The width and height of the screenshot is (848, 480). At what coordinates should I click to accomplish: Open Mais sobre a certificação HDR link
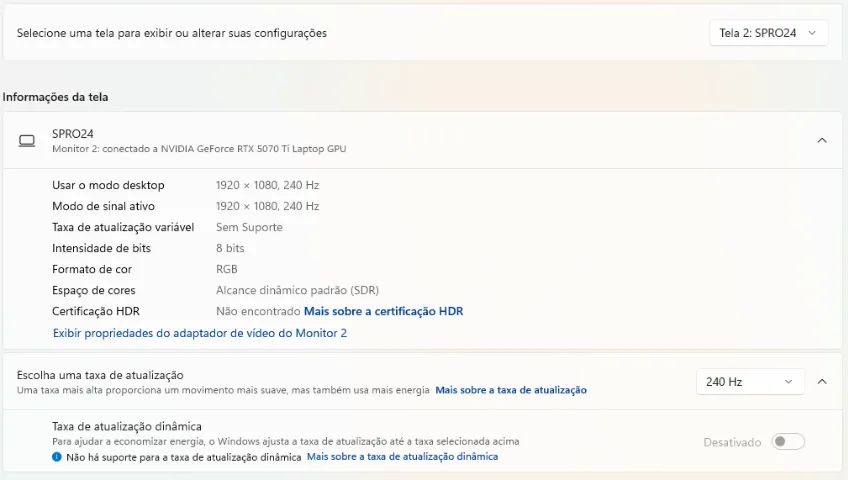point(383,311)
